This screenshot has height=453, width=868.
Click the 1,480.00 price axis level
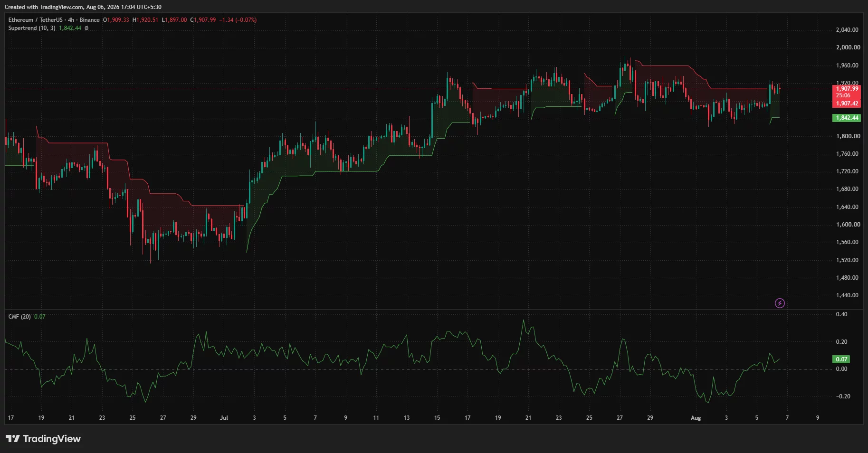(x=847, y=278)
